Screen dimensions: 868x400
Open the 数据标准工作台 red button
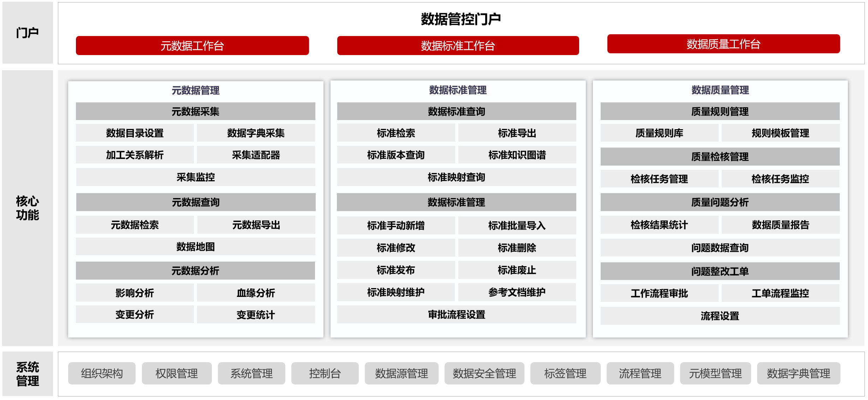tap(458, 46)
